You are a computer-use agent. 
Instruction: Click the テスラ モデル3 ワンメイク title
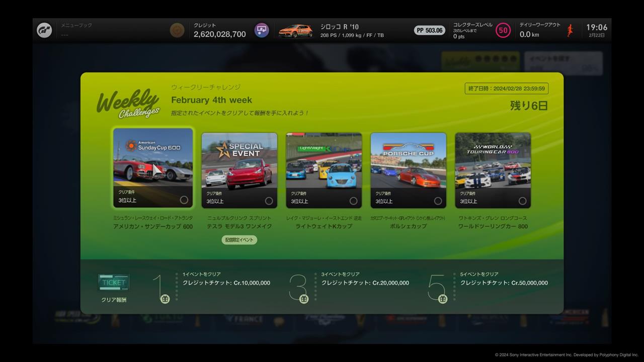[239, 227]
